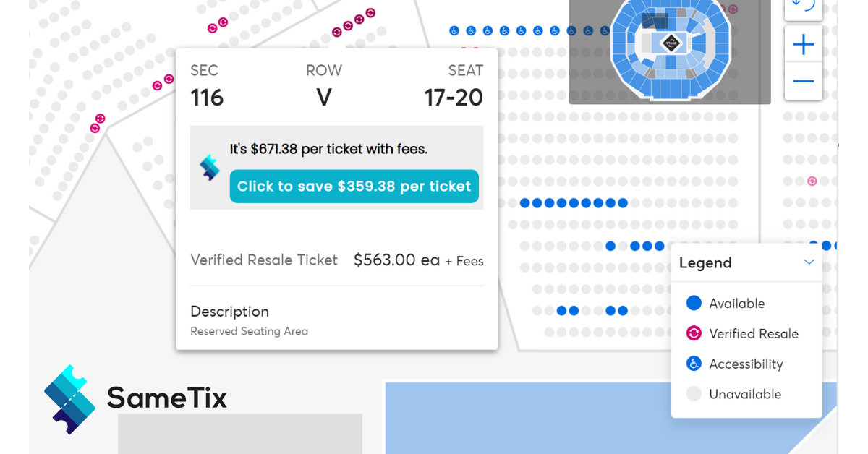Click the Description heading in the popup
The image size is (868, 454).
pyautogui.click(x=229, y=312)
